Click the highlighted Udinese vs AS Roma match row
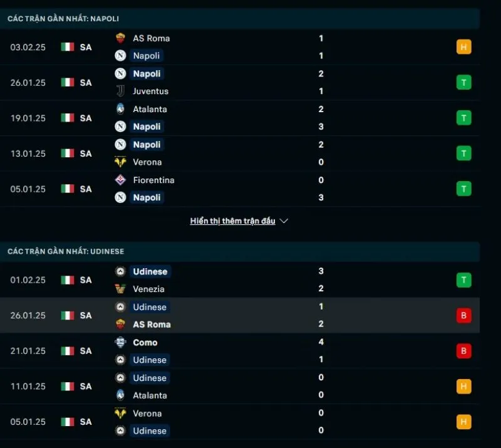This screenshot has height=448, width=501. tap(250, 315)
